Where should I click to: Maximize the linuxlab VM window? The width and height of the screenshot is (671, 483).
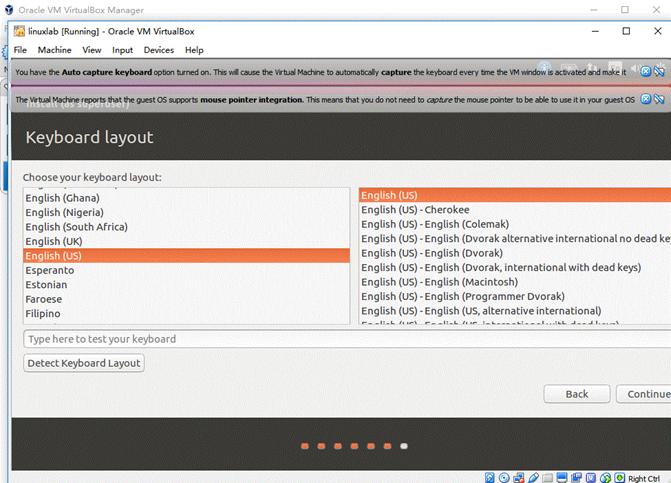[x=626, y=31]
